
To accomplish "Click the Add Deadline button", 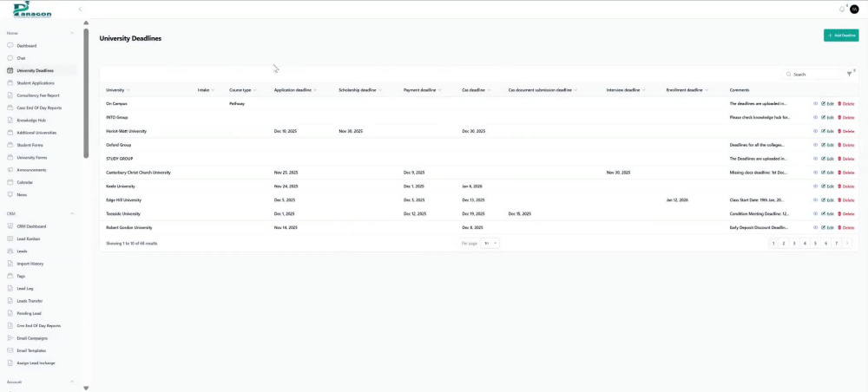I will [x=841, y=36].
